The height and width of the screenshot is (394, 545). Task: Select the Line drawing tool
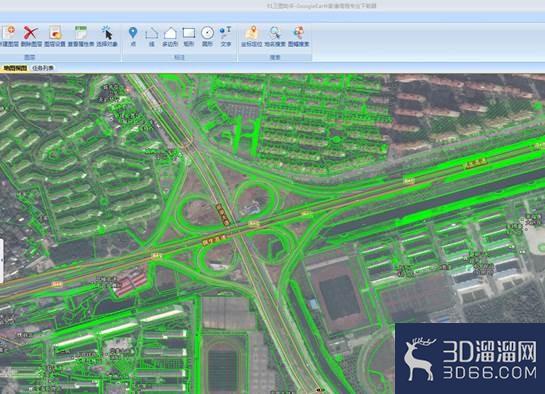pyautogui.click(x=152, y=36)
